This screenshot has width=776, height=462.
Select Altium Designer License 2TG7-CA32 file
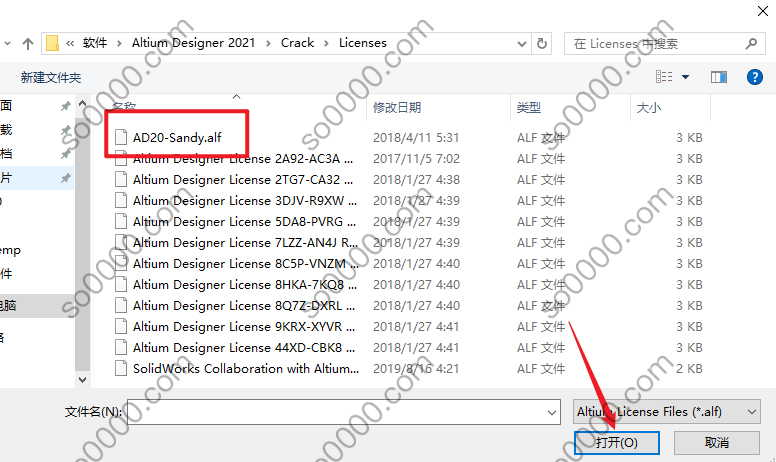[242, 180]
